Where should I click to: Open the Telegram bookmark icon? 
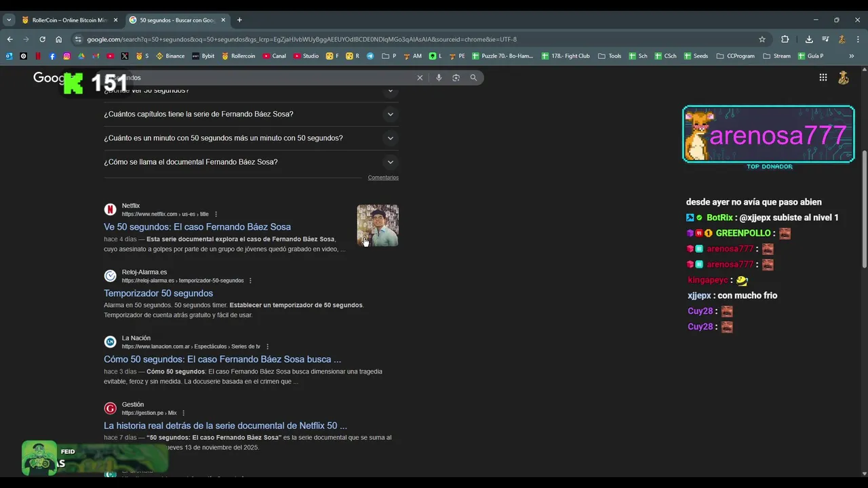tap(370, 56)
